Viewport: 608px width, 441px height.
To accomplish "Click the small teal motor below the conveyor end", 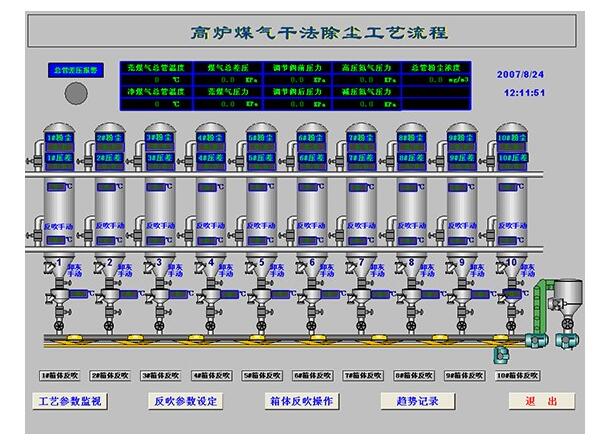I will coord(501,355).
